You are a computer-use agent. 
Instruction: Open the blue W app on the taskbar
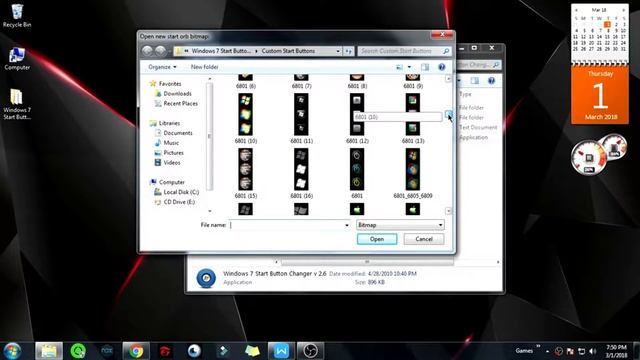(281, 351)
